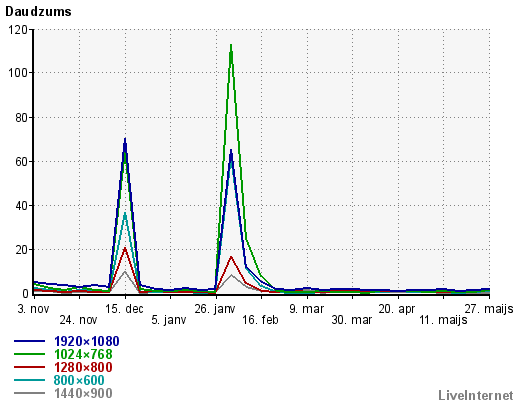This screenshot has height=405, width=520.
Task: Click the '15. dec' axis label
Action: tap(124, 309)
